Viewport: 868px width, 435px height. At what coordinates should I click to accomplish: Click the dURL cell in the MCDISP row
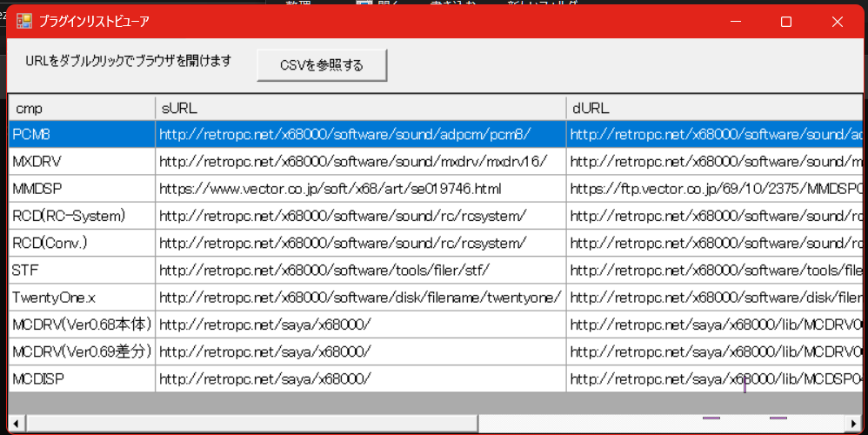pos(714,378)
